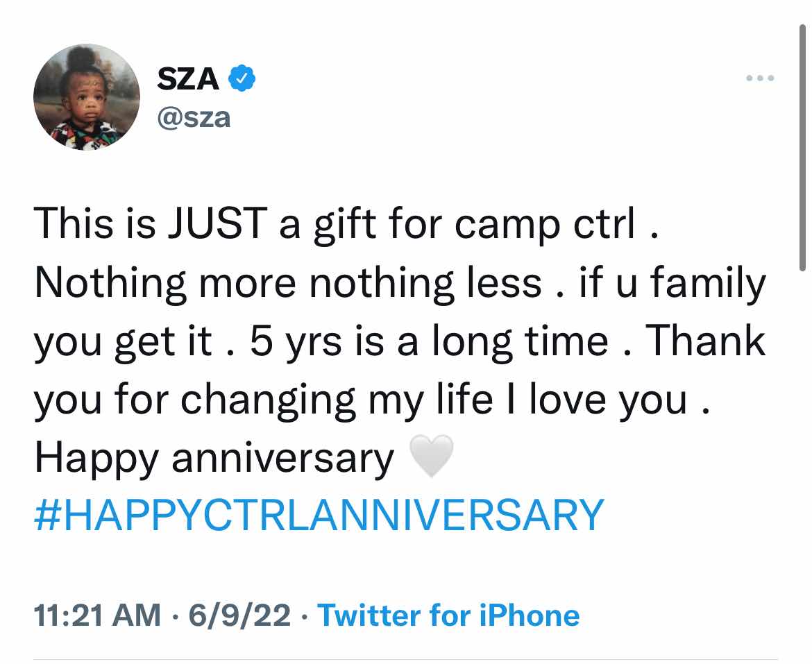The image size is (812, 664).
Task: Click the 6/9/22 date
Action: coord(239,616)
